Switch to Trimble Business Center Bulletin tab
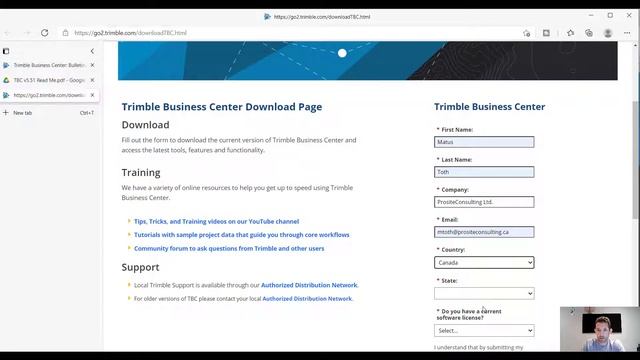The width and height of the screenshot is (640, 360). click(x=49, y=65)
